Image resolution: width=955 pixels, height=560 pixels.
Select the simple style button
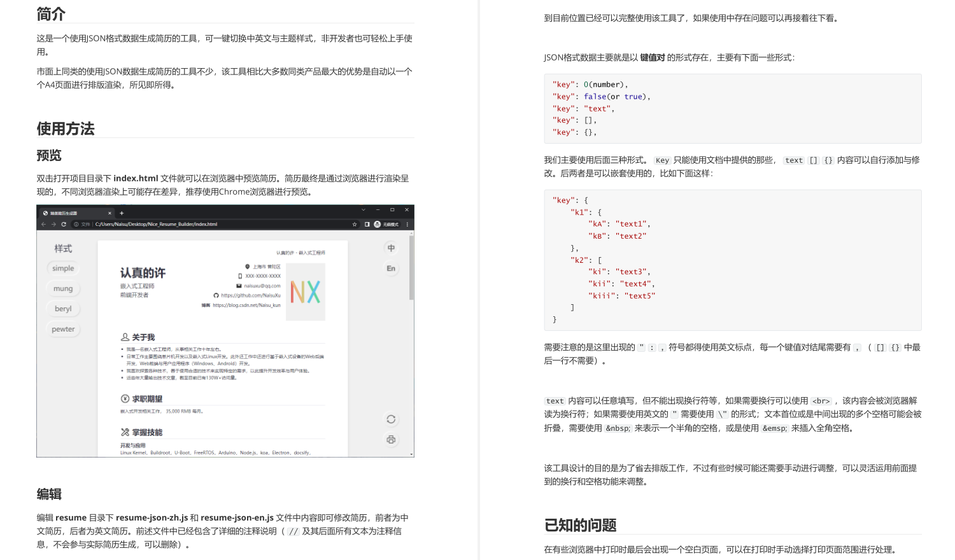pyautogui.click(x=63, y=269)
